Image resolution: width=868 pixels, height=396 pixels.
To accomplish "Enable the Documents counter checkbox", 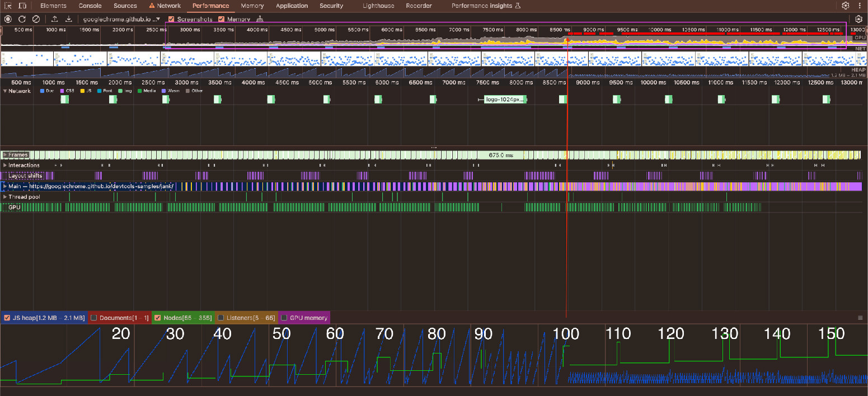I will tap(94, 318).
